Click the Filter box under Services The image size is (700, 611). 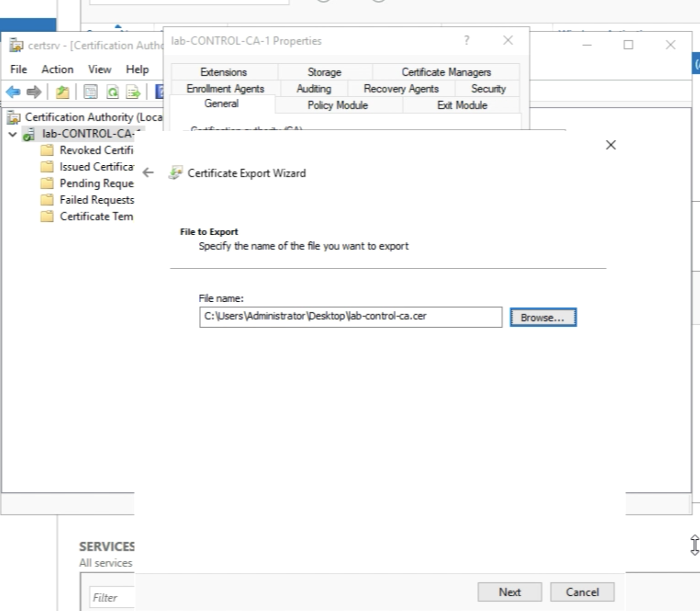(x=112, y=598)
